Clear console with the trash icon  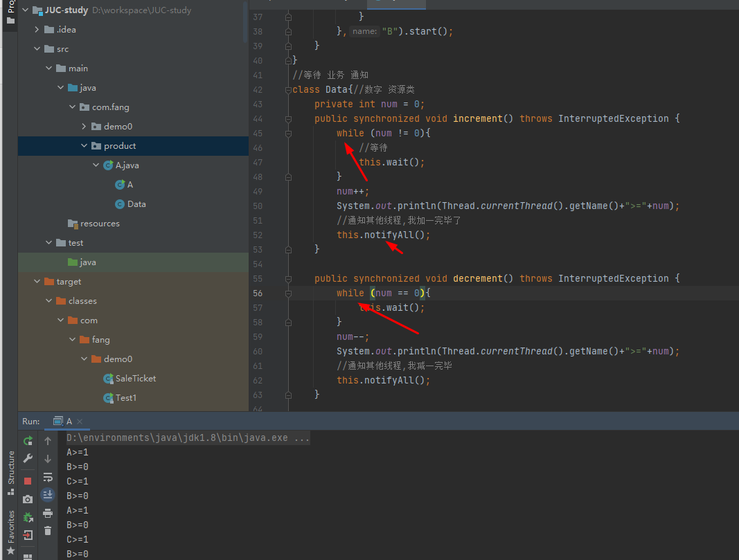[48, 531]
